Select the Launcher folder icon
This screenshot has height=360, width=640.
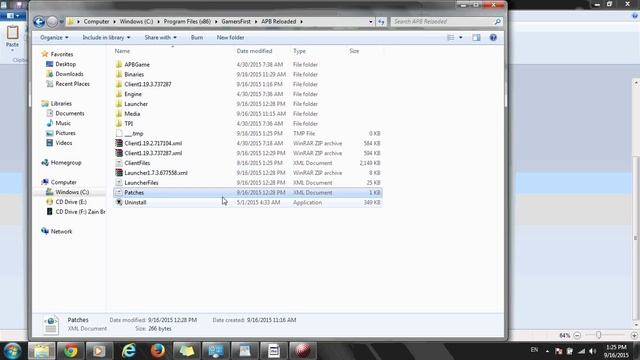coord(119,104)
